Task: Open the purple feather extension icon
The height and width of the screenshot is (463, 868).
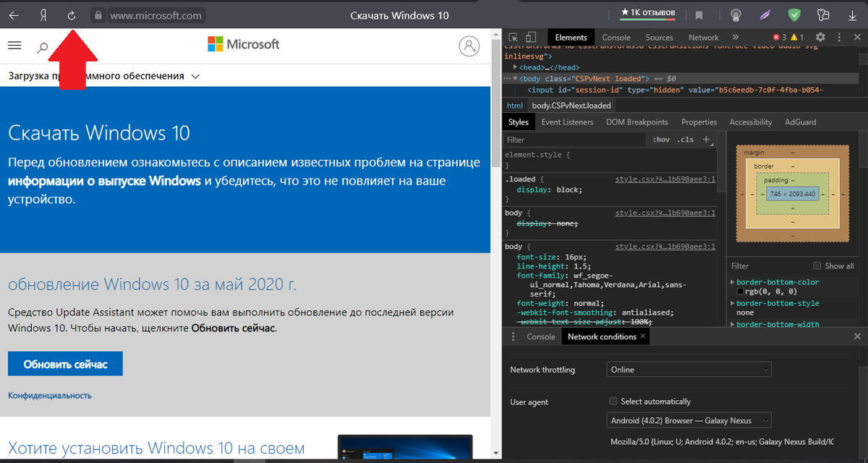Action: (765, 15)
